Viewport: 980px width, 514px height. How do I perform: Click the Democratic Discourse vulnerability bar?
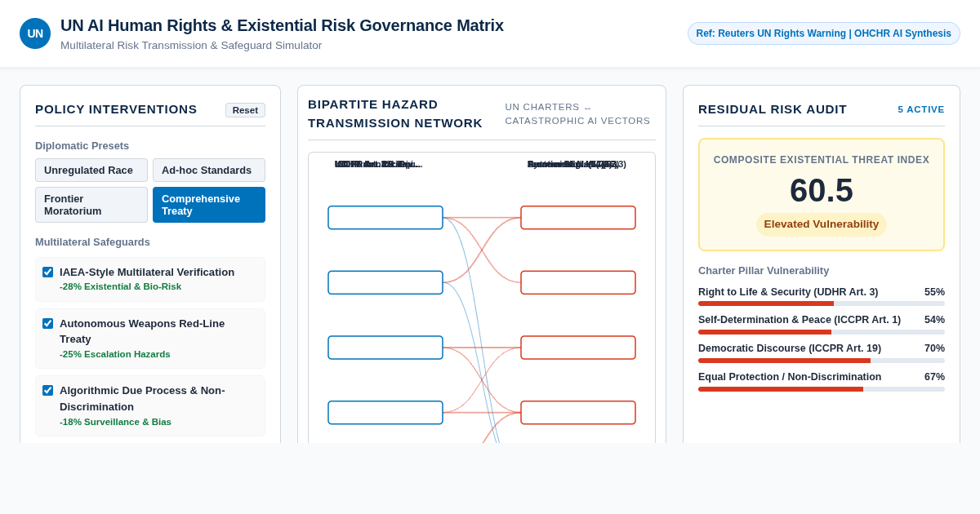(822, 361)
